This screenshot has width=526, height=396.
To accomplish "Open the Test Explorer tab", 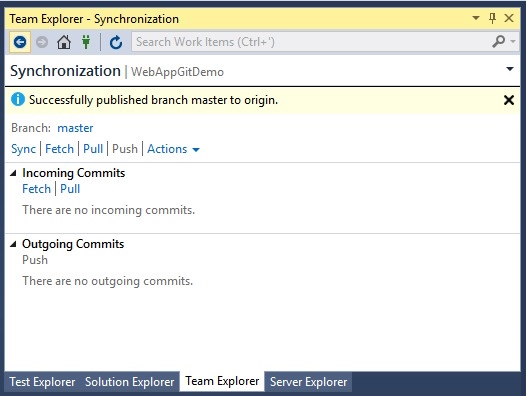I will tap(42, 382).
